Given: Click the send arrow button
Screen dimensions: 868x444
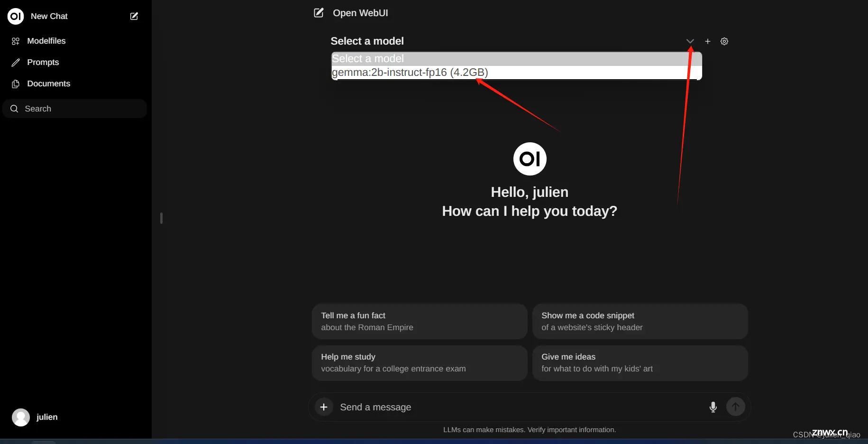Looking at the screenshot, I should [736, 407].
